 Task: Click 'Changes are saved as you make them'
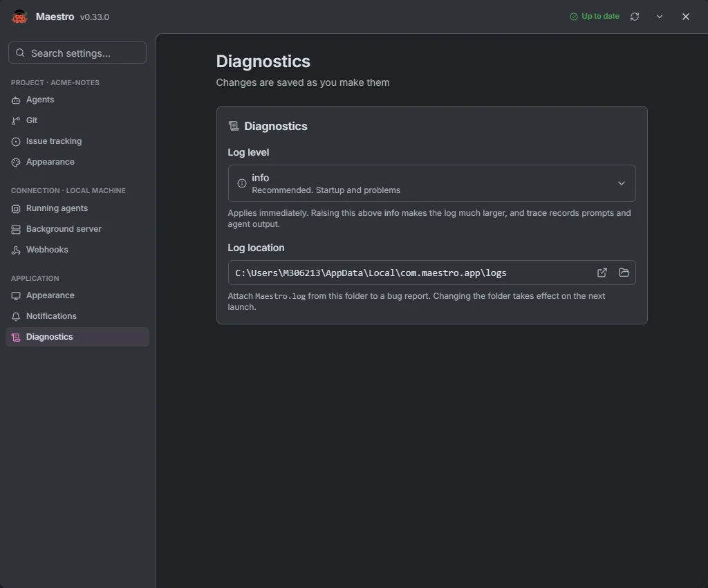(303, 82)
